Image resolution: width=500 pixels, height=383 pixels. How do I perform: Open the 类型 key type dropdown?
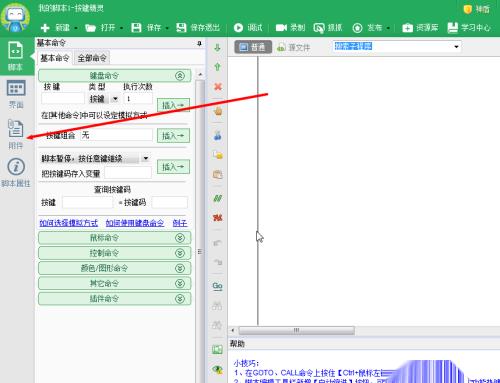[115, 99]
